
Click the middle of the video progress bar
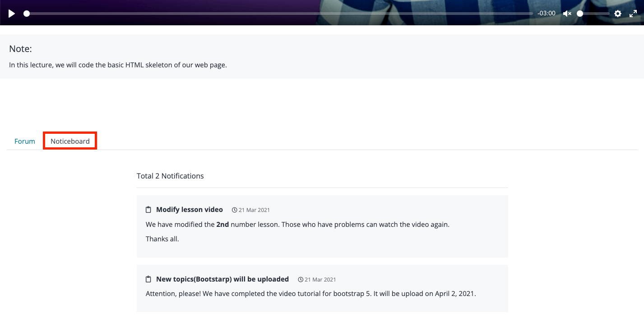[x=280, y=14]
